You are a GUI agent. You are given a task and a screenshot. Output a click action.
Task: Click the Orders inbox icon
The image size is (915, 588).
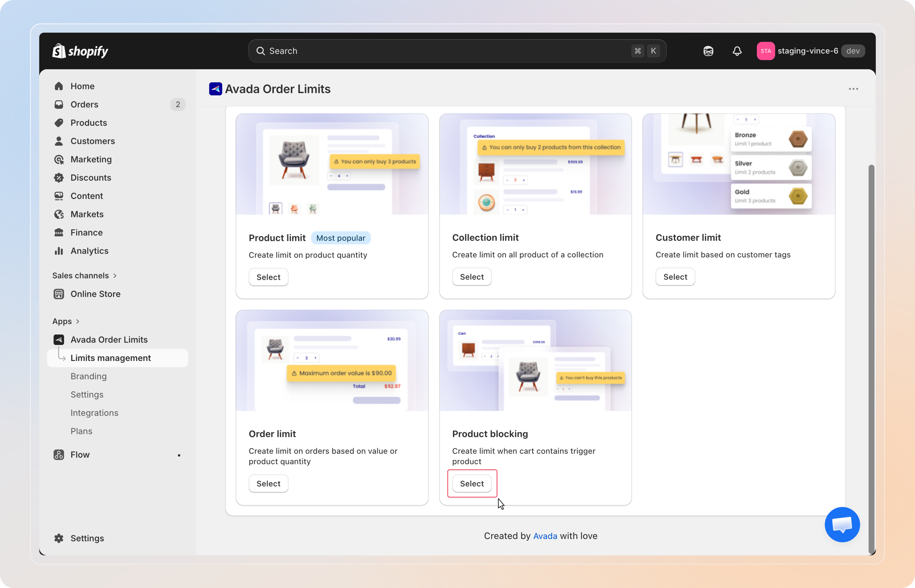point(59,104)
